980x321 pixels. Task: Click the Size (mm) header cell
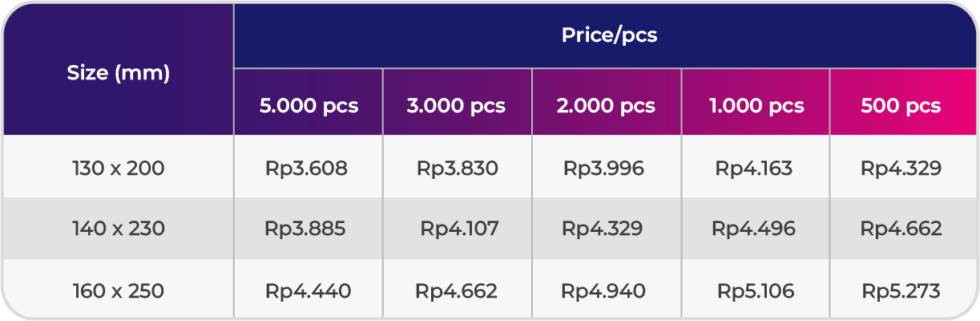[x=118, y=70]
